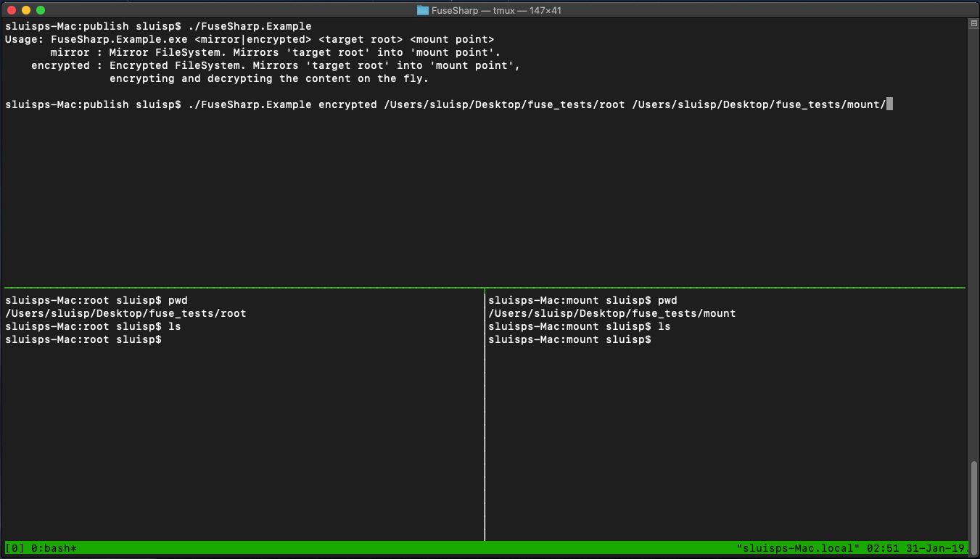Click the 'pwd' command in the mount pane
Image resolution: width=980 pixels, height=559 pixels.
(667, 300)
